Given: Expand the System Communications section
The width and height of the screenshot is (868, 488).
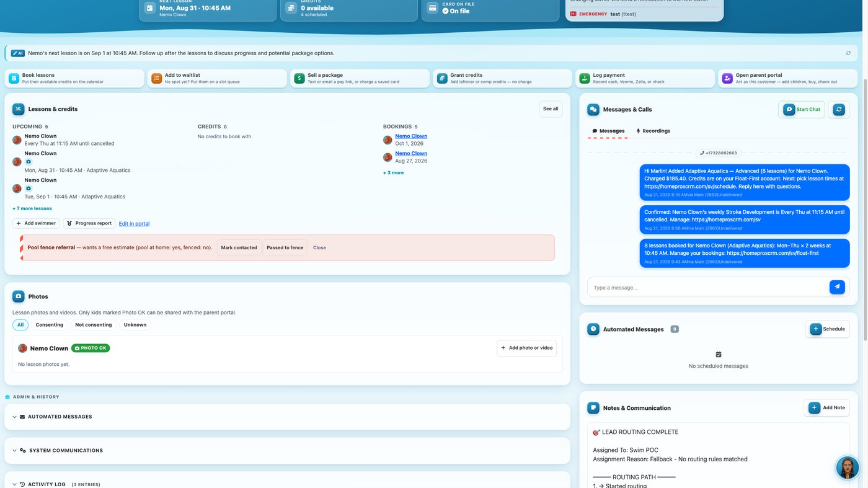Looking at the screenshot, I should click(x=287, y=451).
